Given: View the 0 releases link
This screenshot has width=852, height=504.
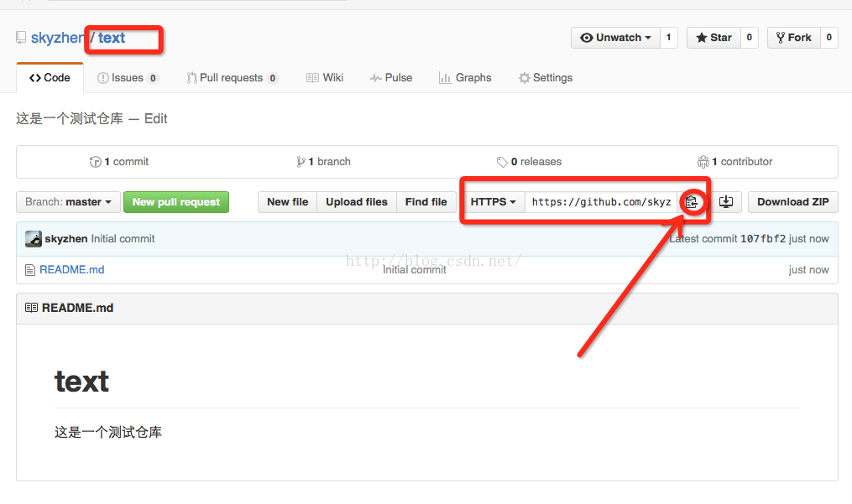Looking at the screenshot, I should [529, 162].
